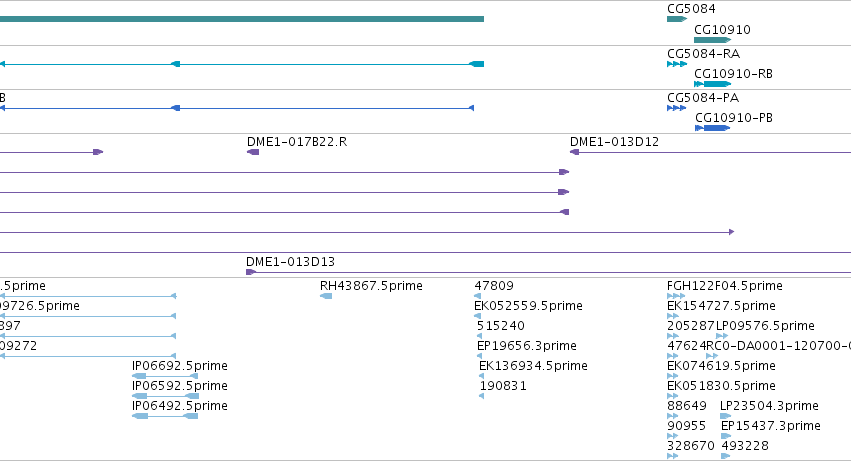Open the EK136934.5prime feature label
The image size is (851, 461).
point(533,366)
